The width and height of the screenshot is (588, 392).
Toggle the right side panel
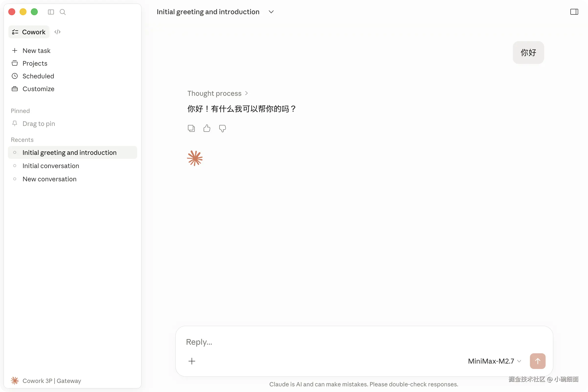[x=574, y=12]
